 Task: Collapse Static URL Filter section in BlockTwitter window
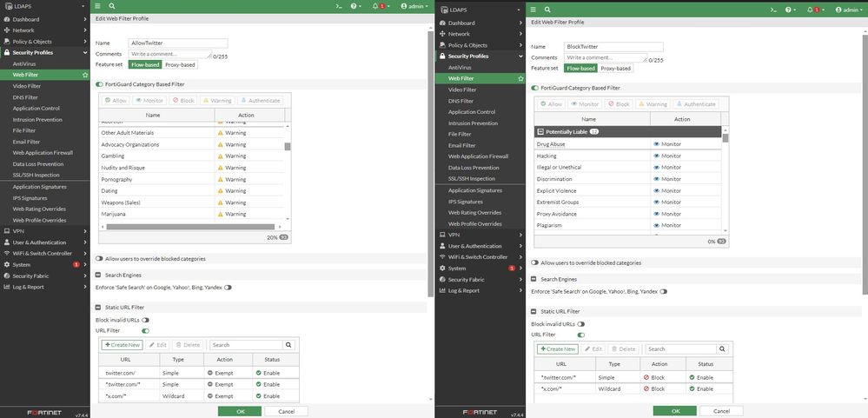(533, 312)
